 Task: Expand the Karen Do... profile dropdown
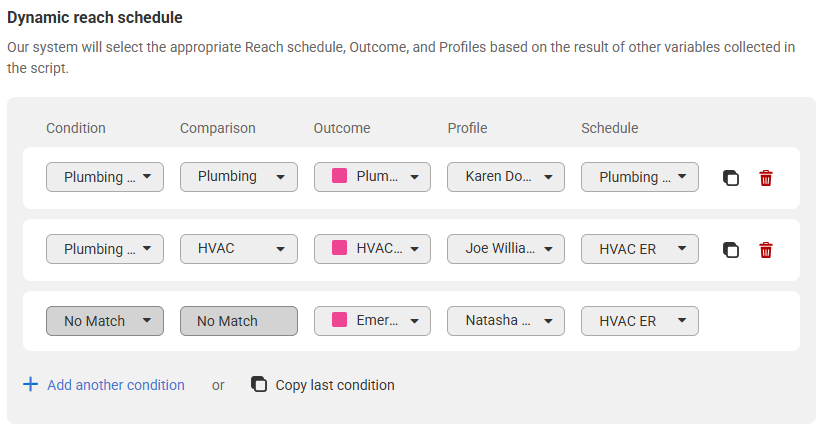(505, 177)
